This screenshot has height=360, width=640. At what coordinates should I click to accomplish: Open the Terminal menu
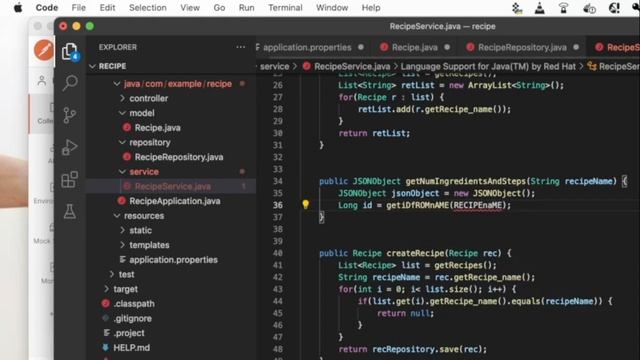tap(285, 8)
